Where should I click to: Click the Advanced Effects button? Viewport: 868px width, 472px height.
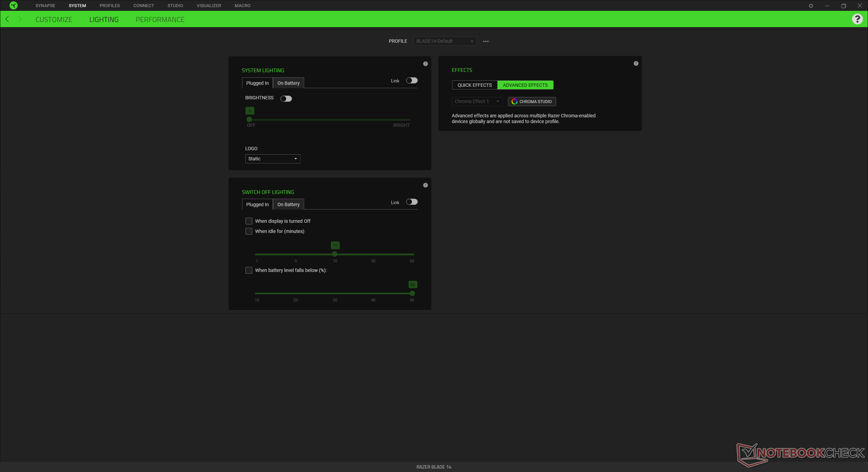tap(525, 85)
